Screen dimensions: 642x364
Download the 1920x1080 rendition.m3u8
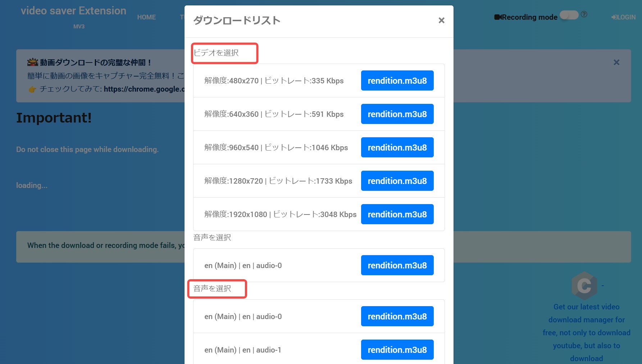[x=397, y=214]
